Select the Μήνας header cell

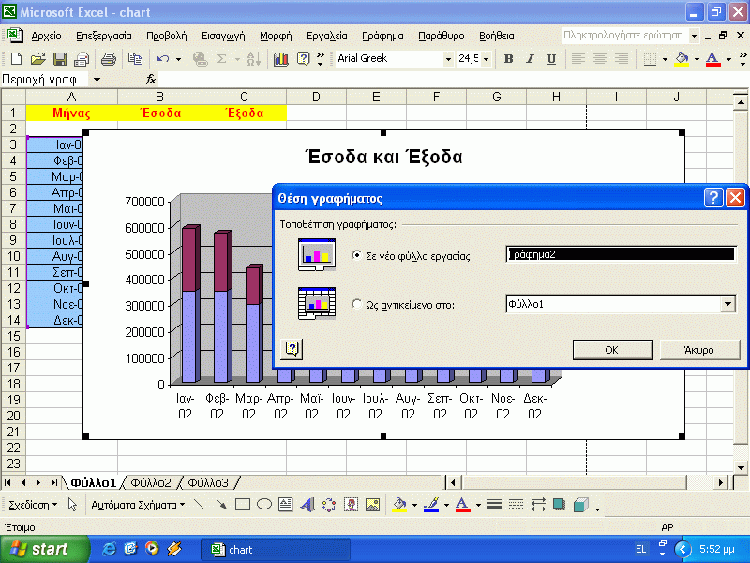(x=71, y=113)
